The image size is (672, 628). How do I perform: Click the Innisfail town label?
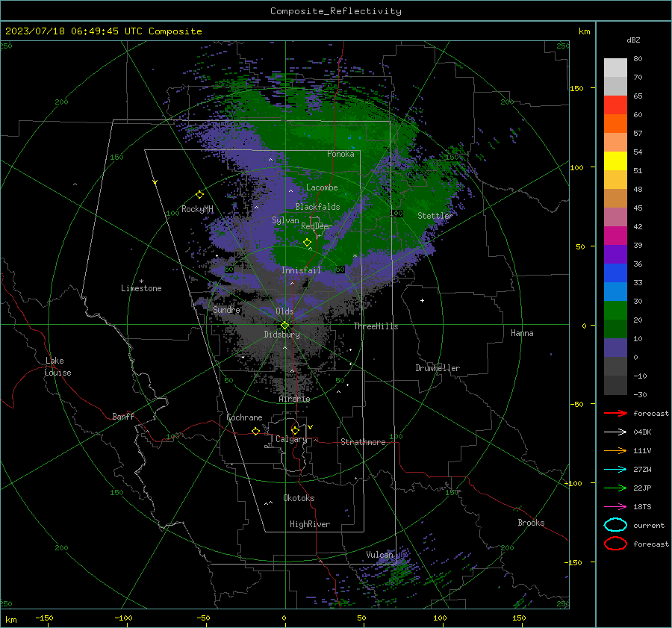pyautogui.click(x=301, y=270)
